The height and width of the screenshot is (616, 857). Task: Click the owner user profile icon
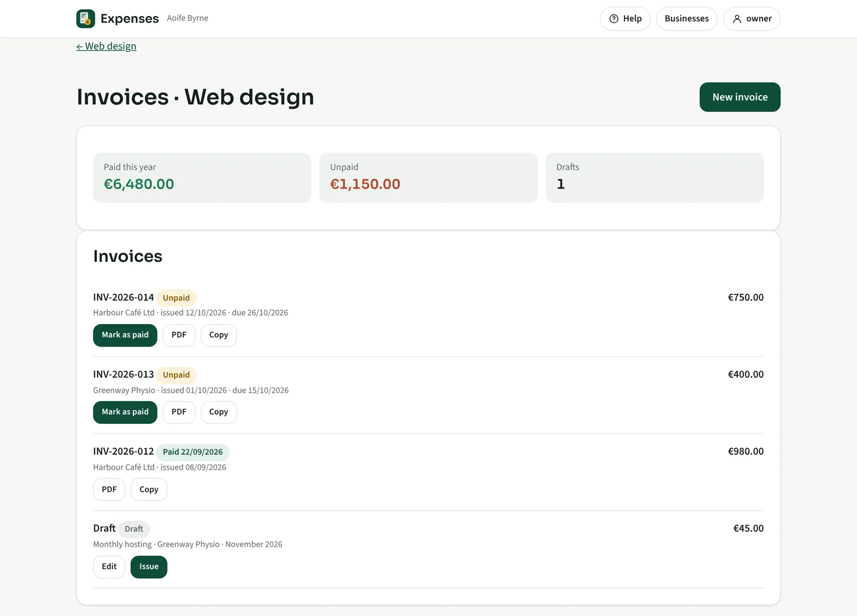click(737, 19)
